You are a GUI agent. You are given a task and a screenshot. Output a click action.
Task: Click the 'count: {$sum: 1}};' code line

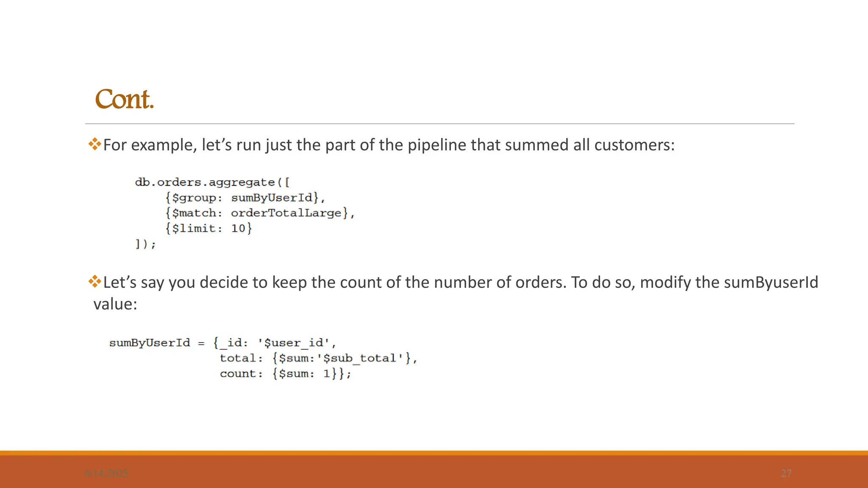tap(286, 374)
